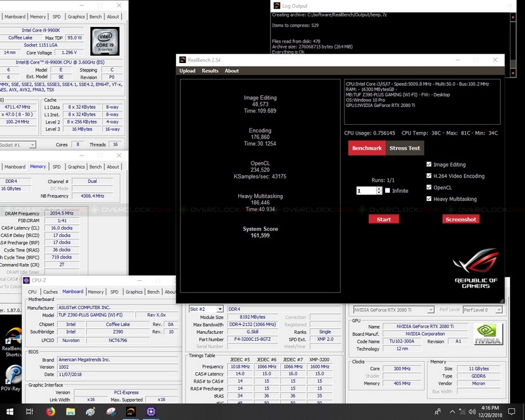Open the Results menu in RealBench
The image size is (525, 420).
210,71
